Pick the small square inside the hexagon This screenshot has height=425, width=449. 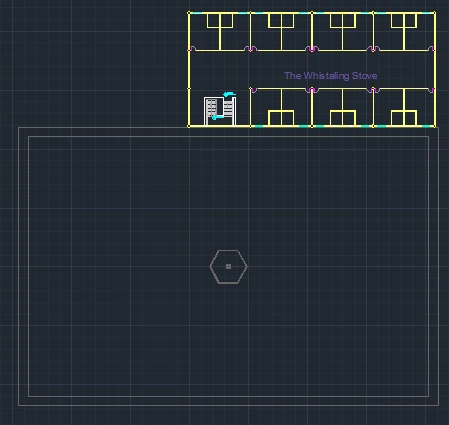point(228,266)
